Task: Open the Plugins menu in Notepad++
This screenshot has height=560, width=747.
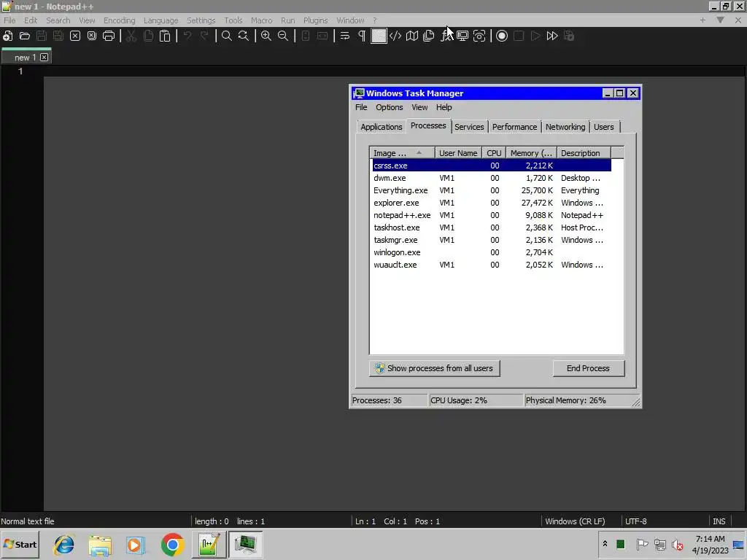Action: pos(315,20)
